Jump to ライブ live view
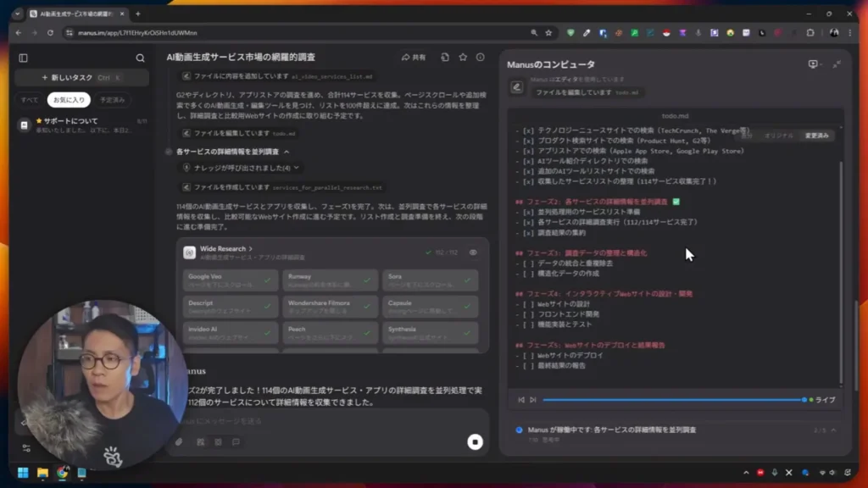This screenshot has height=488, width=868. tap(822, 400)
